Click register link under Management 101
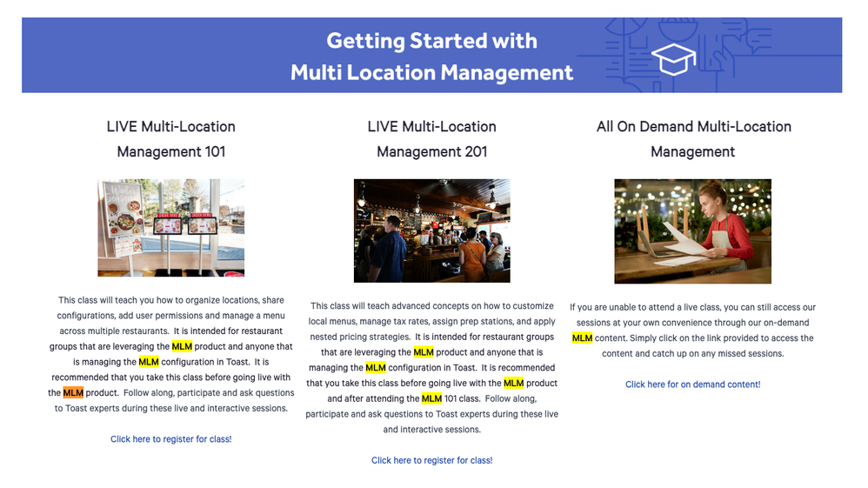This screenshot has width=868, height=488. pos(170,439)
